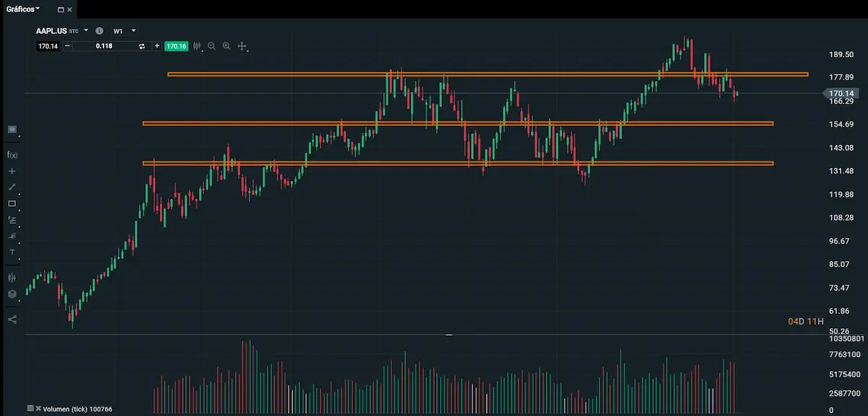This screenshot has height=416, width=868.
Task: Select the text annotation tool
Action: (12, 252)
